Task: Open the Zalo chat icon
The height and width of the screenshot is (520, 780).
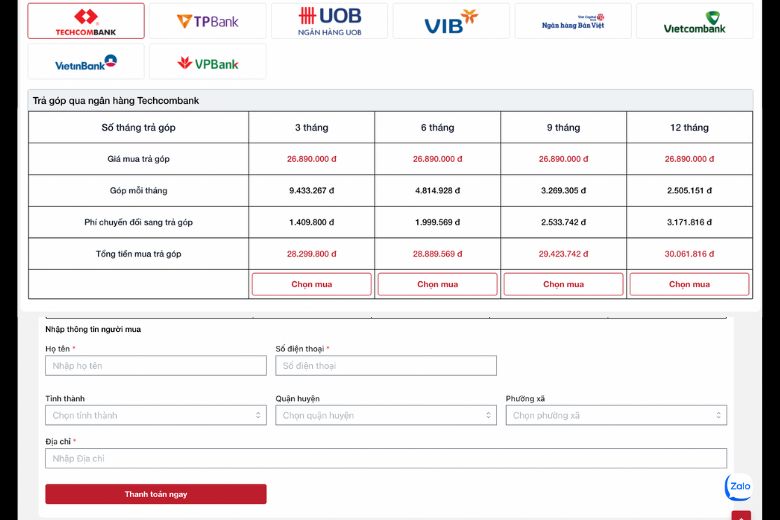Action: (x=739, y=487)
